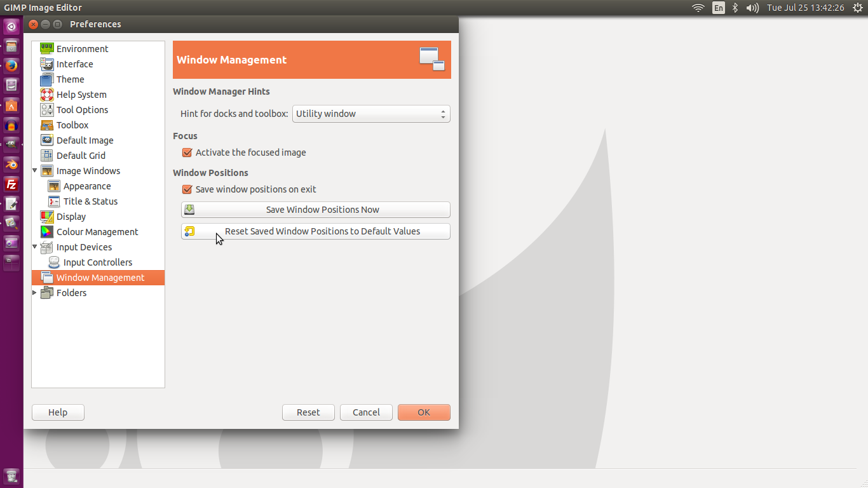Cancel the Preferences dialog

(x=366, y=412)
